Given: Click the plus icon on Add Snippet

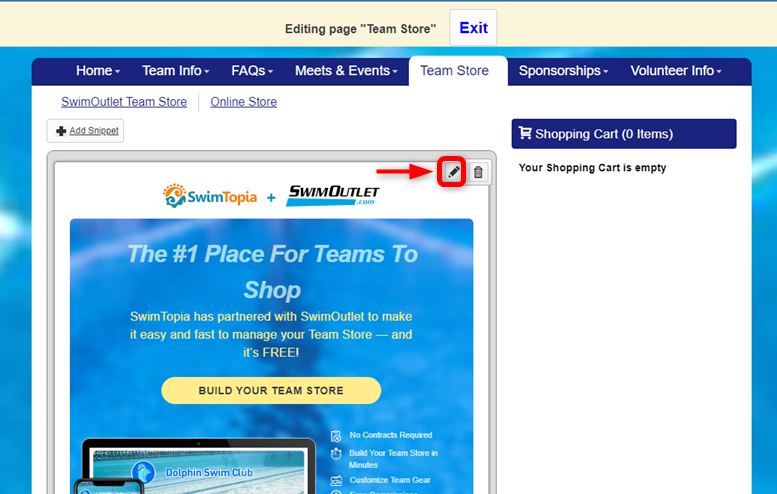Looking at the screenshot, I should tap(61, 131).
